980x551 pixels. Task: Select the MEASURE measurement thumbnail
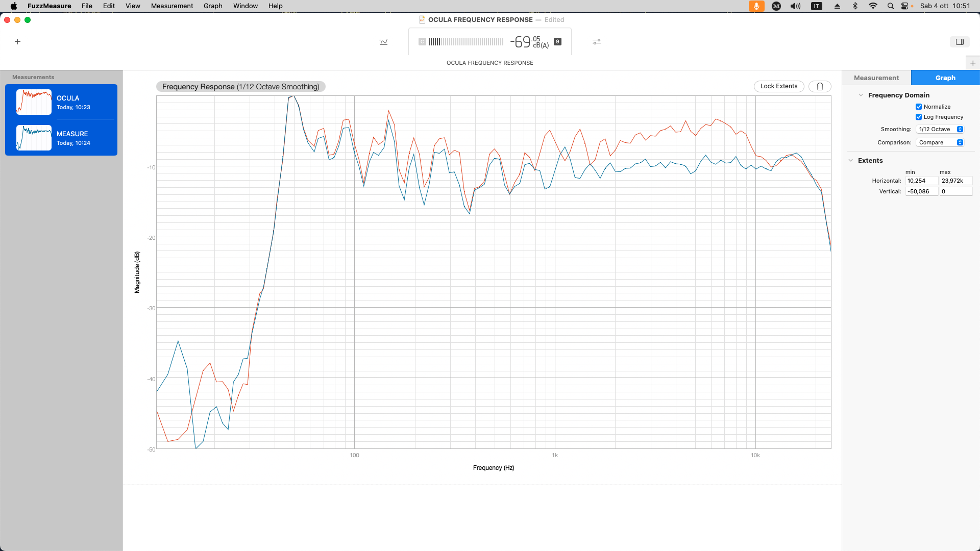[x=34, y=138]
